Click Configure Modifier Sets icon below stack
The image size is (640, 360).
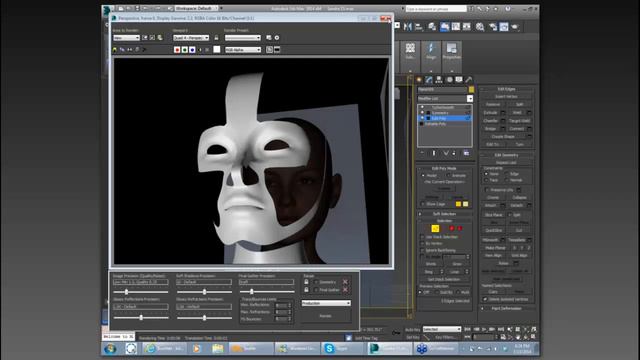pos(466,153)
